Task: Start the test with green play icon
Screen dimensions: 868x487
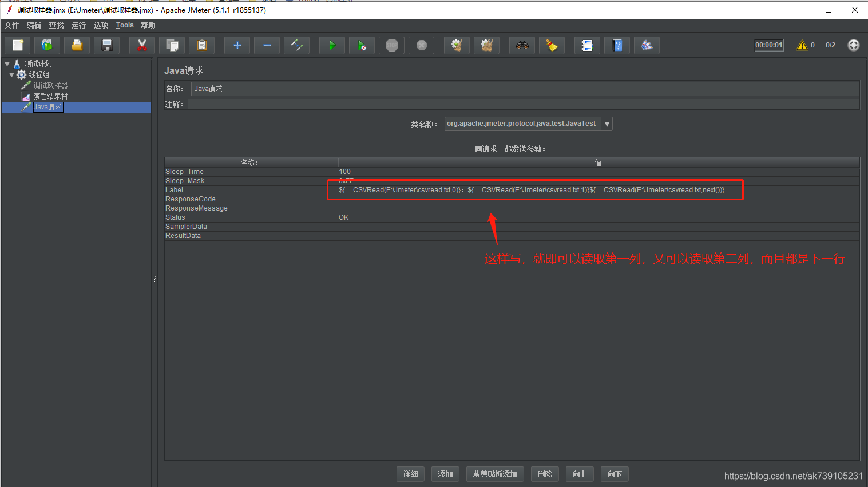Action: coord(332,45)
